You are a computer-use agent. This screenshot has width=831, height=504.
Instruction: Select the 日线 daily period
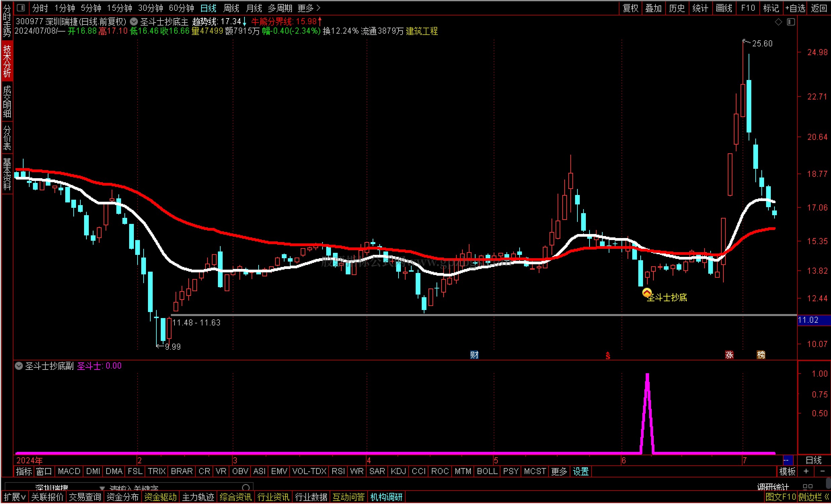[208, 8]
